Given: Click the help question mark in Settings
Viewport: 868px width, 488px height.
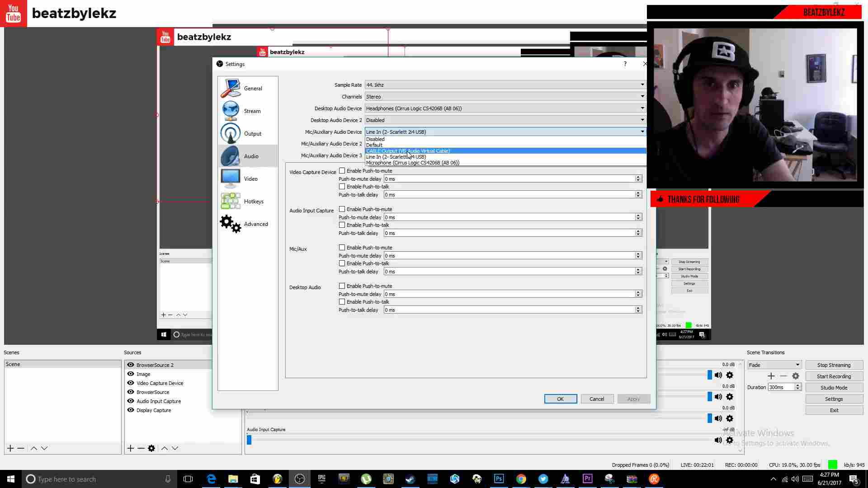Looking at the screenshot, I should pos(625,64).
